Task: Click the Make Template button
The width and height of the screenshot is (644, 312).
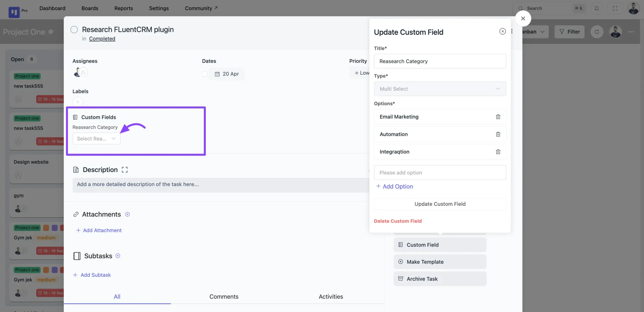Action: (x=440, y=262)
